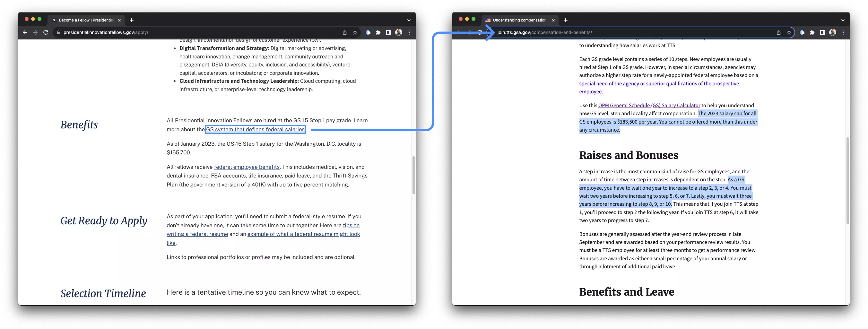The height and width of the screenshot is (329, 868).
Task: Click the Selection Timeline heading
Action: tap(103, 293)
